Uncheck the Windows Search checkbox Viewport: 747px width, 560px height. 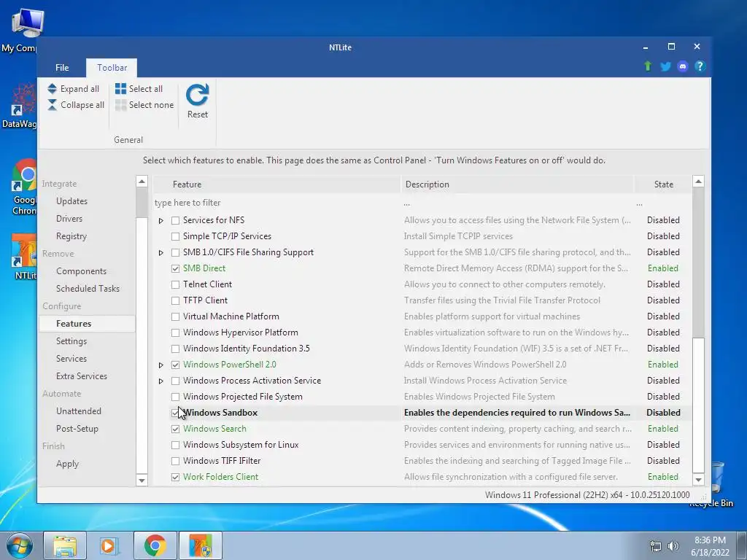(x=175, y=429)
